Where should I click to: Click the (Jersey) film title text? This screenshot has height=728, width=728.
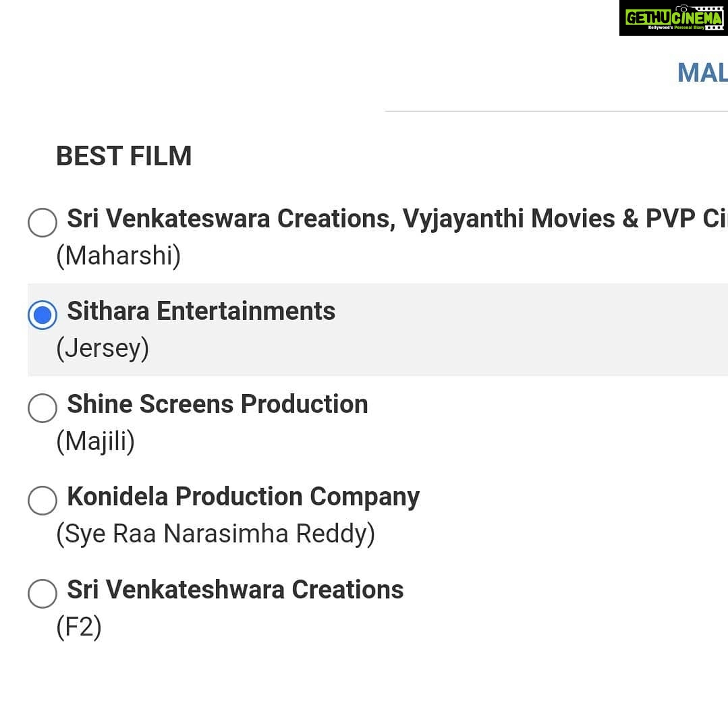(x=103, y=349)
